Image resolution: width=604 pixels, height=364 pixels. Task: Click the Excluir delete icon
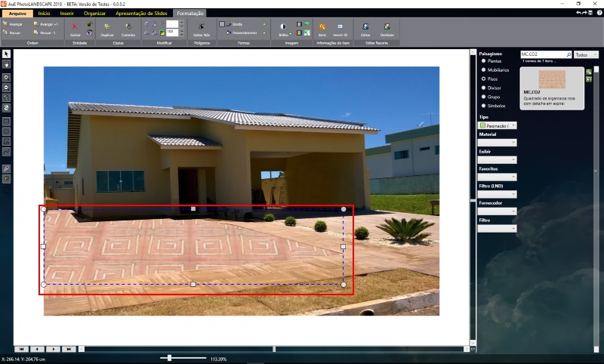click(x=75, y=29)
